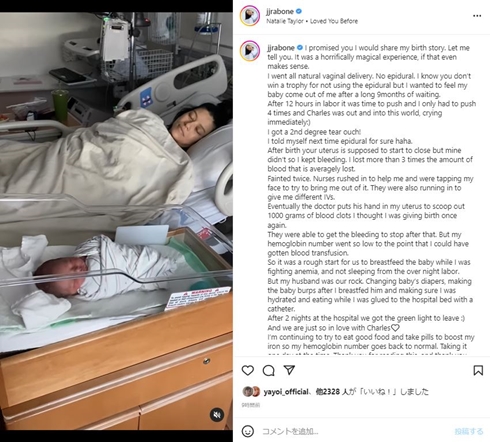
Task: View the list of 2328 other likes
Action: pos(331,392)
